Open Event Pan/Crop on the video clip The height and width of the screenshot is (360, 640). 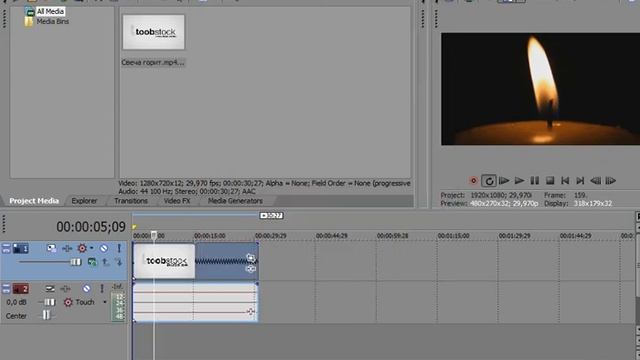[251, 258]
